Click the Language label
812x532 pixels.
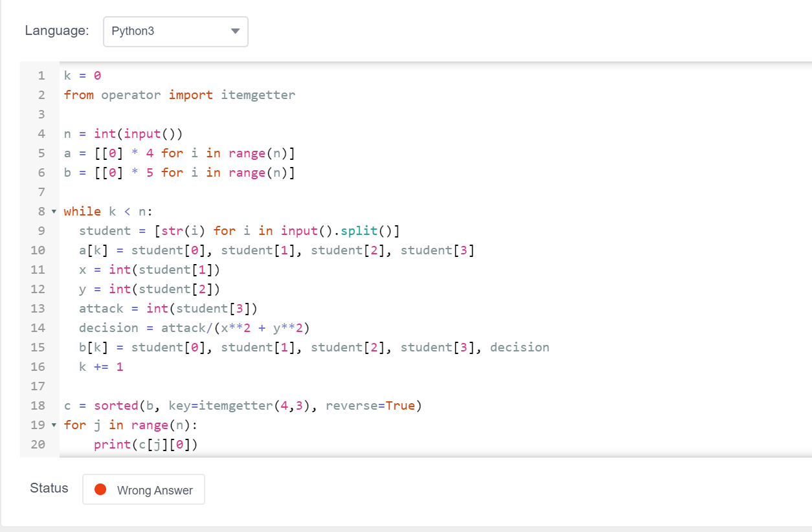point(56,30)
